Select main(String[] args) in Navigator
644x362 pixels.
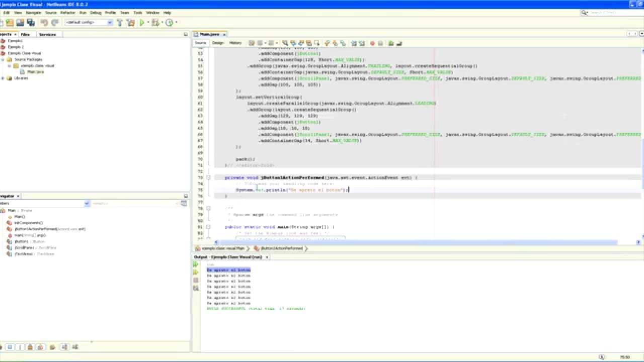[30, 235]
